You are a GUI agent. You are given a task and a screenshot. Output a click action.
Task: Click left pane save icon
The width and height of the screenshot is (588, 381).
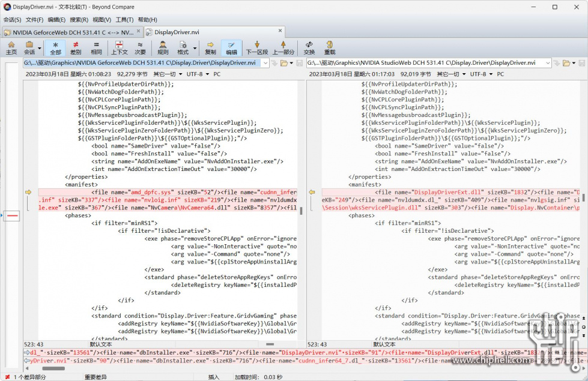pos(299,63)
